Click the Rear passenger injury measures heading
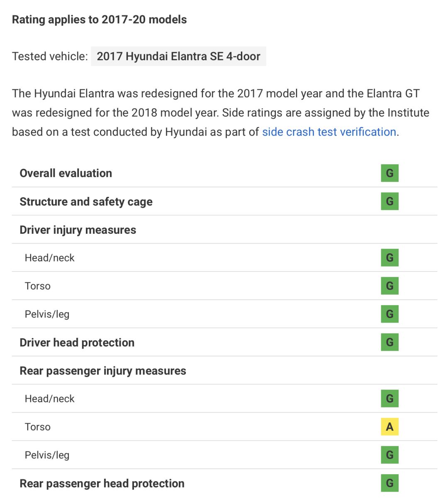This screenshot has width=448, height=504. [x=103, y=371]
